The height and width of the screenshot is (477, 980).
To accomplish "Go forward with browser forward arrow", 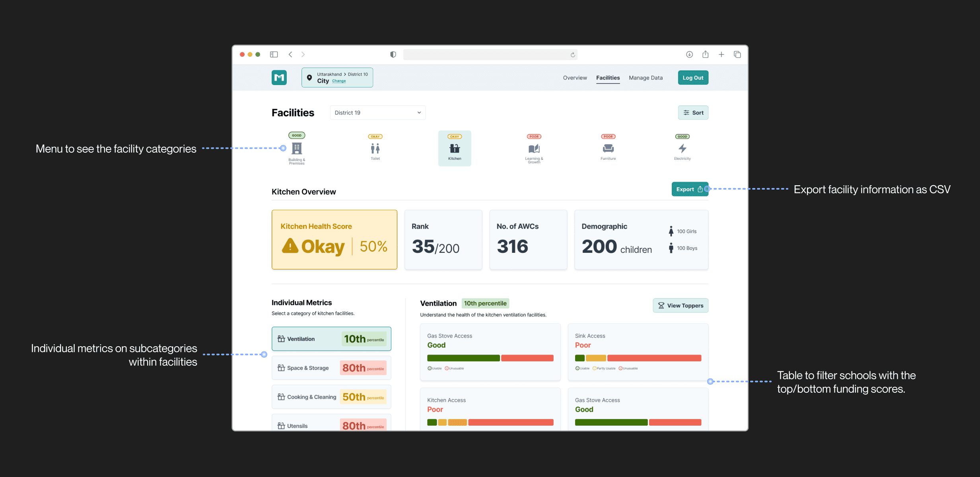I will pos(303,54).
